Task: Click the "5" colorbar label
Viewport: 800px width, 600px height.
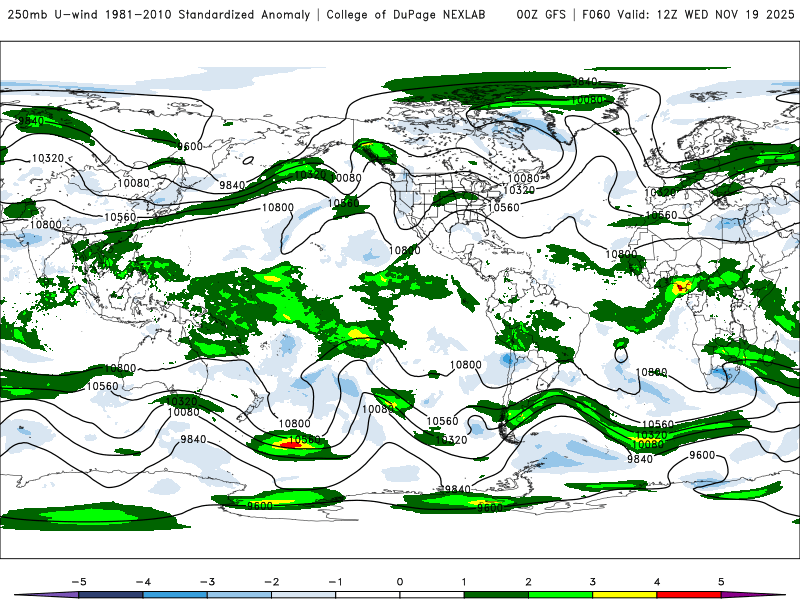Action: [x=721, y=582]
